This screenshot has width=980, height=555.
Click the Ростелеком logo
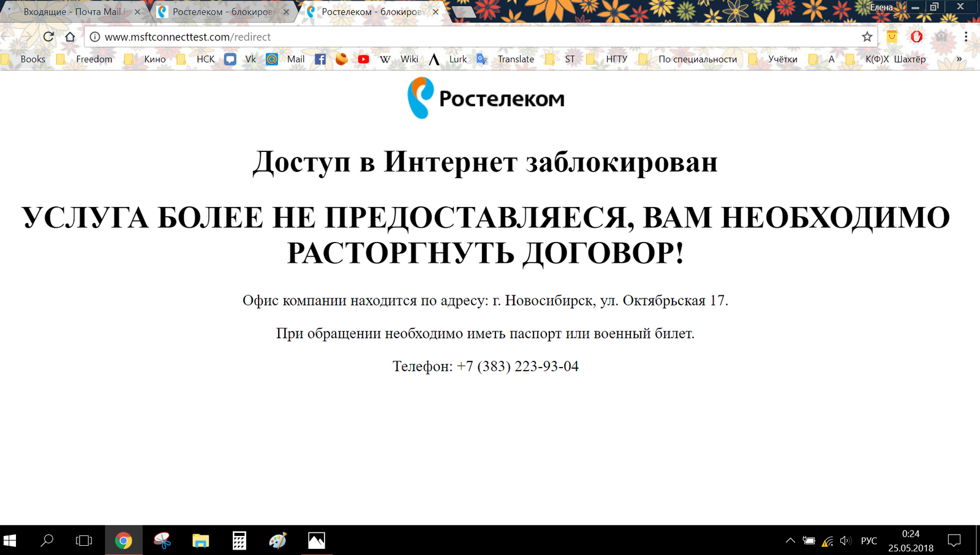[x=486, y=98]
